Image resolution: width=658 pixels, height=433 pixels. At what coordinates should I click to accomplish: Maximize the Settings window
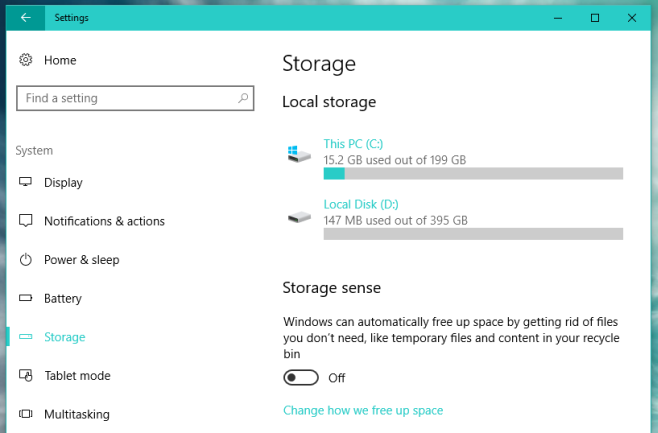[x=595, y=18]
